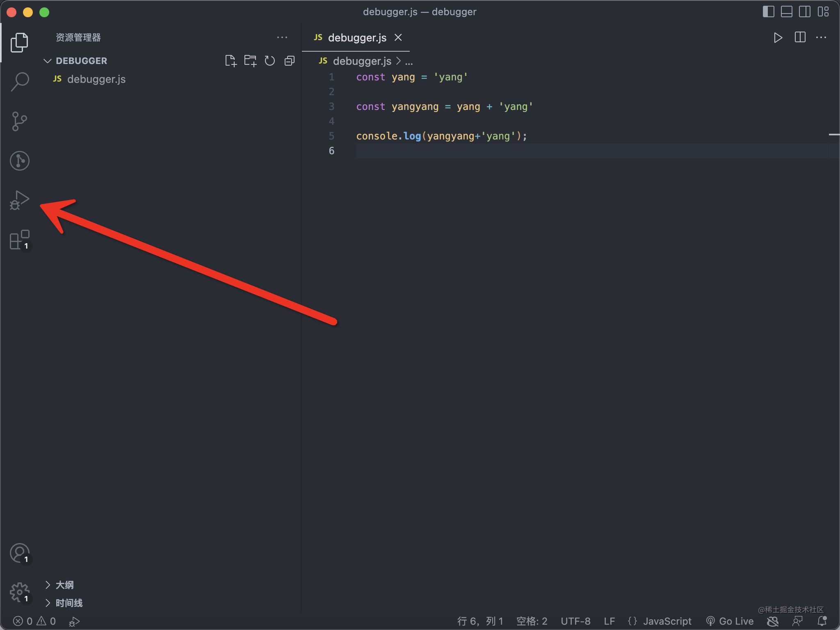Open debugger.js in the file tree
840x630 pixels.
(96, 79)
